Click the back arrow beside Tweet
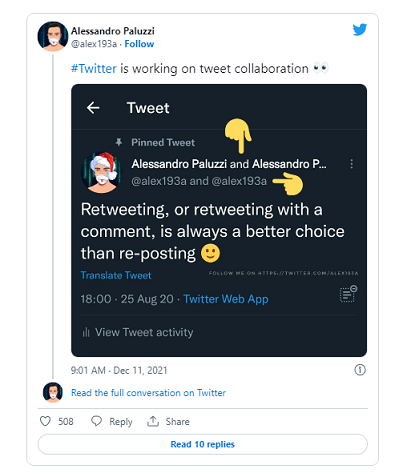411x473 pixels. (x=93, y=108)
